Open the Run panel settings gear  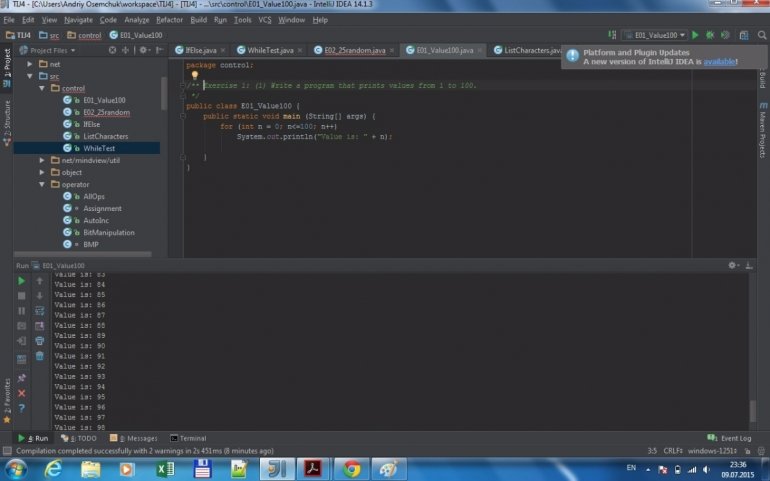(733, 265)
